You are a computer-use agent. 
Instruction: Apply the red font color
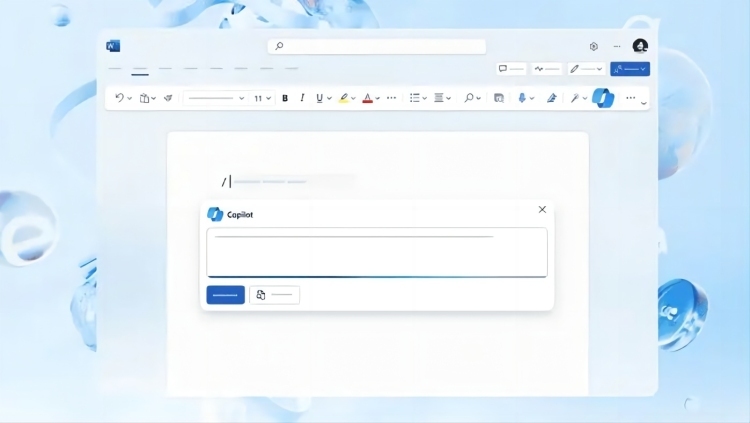click(x=367, y=98)
